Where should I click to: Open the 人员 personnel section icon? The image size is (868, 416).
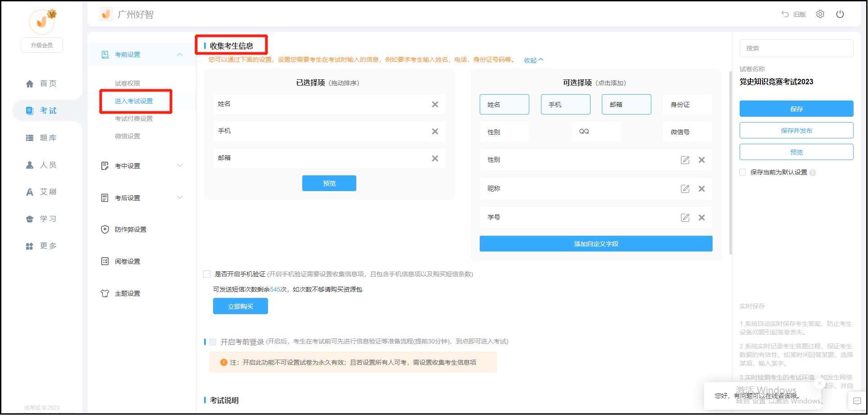(30, 165)
